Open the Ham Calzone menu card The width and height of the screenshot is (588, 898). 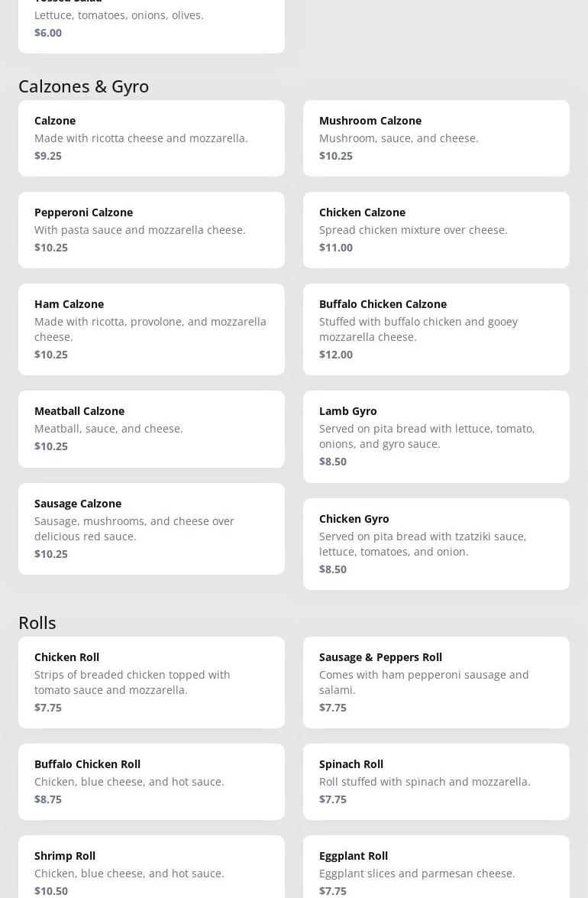(151, 329)
